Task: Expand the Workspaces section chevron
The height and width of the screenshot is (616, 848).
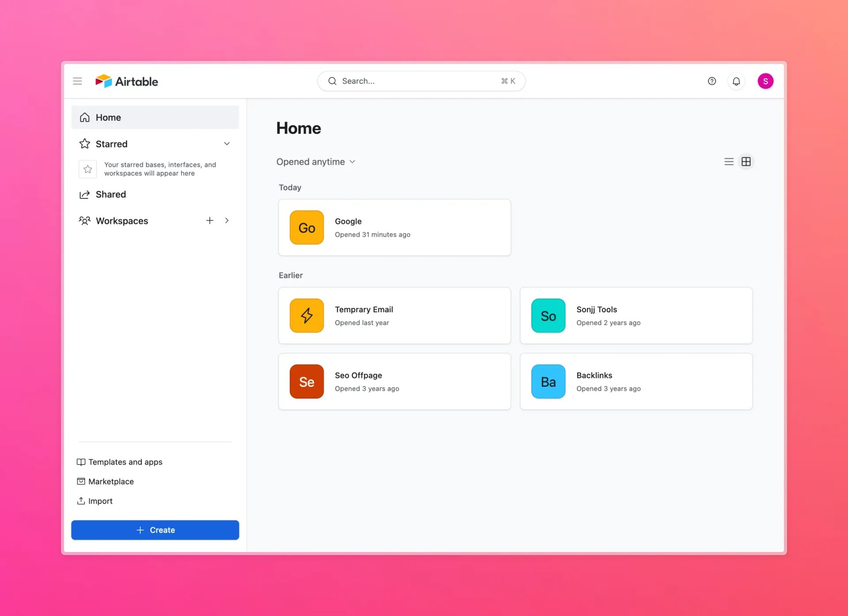Action: point(227,220)
